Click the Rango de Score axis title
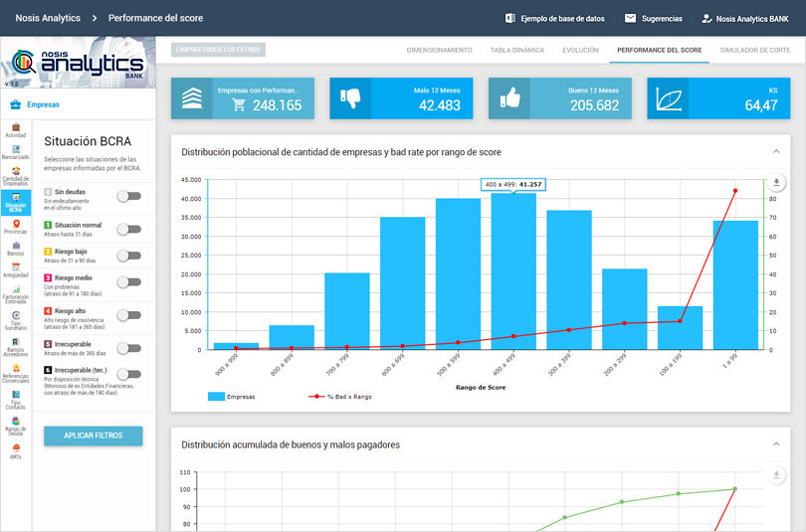Image resolution: width=806 pixels, height=532 pixels. (x=481, y=387)
